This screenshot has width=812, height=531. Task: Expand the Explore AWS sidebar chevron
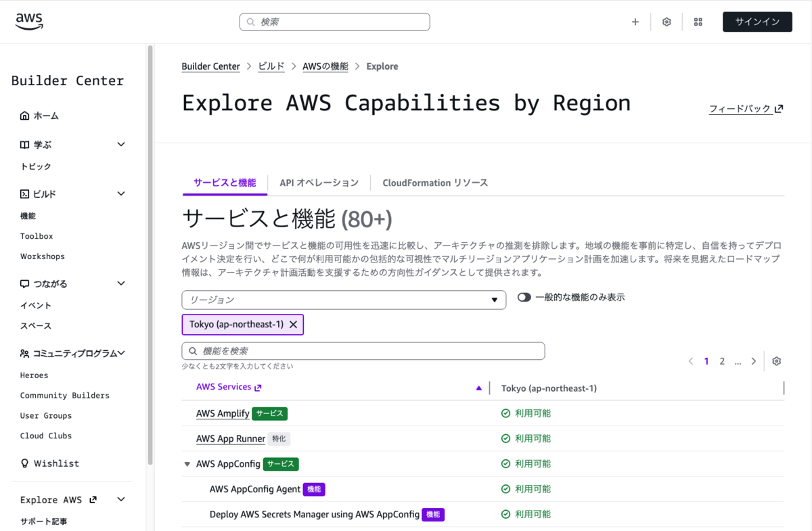[121, 499]
